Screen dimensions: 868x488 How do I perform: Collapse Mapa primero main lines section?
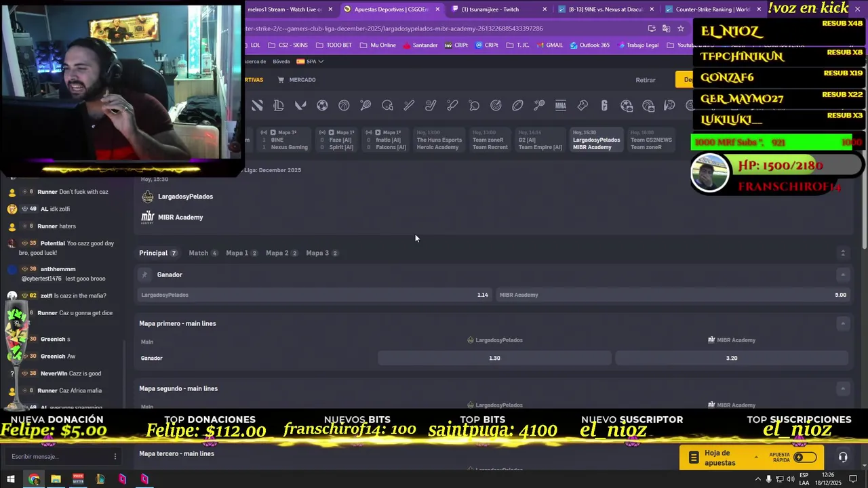pyautogui.click(x=843, y=323)
